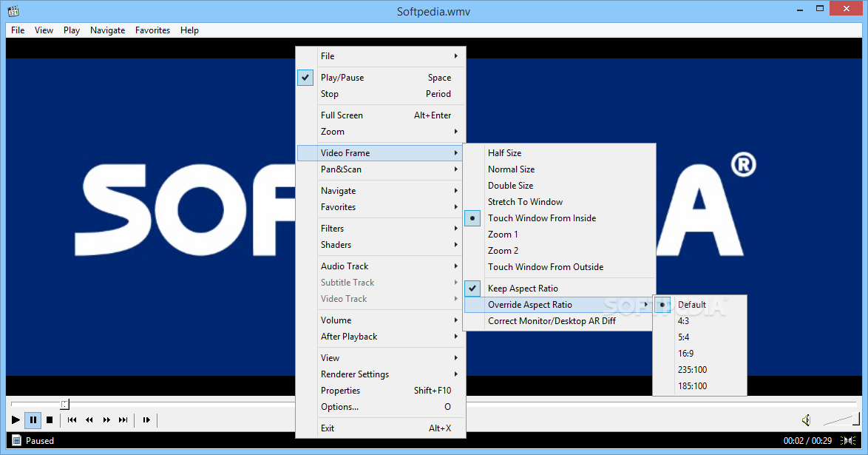The height and width of the screenshot is (455, 868).
Task: Choose the 5:4 aspect ratio
Action: tap(699, 337)
